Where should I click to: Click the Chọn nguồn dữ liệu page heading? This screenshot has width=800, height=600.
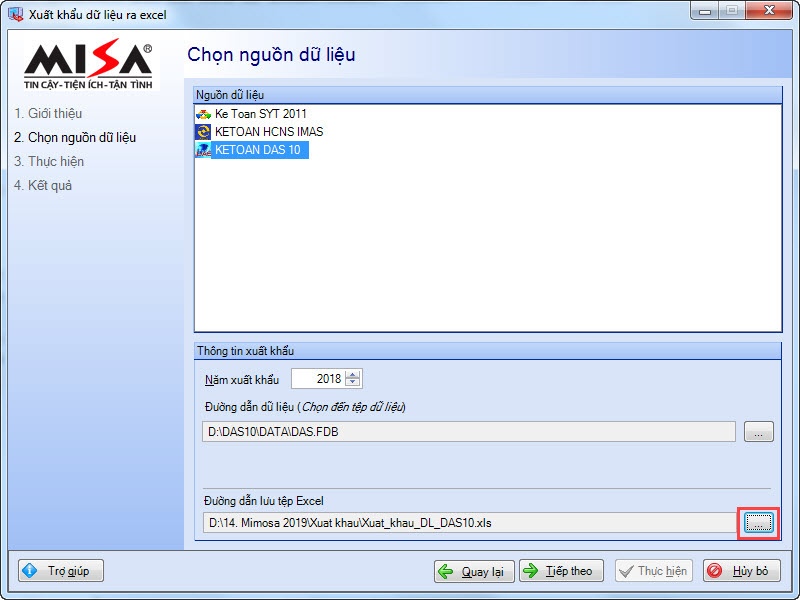tap(271, 55)
